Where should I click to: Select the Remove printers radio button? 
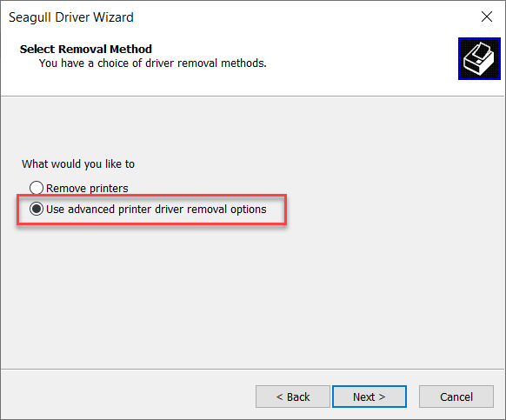pyautogui.click(x=37, y=188)
